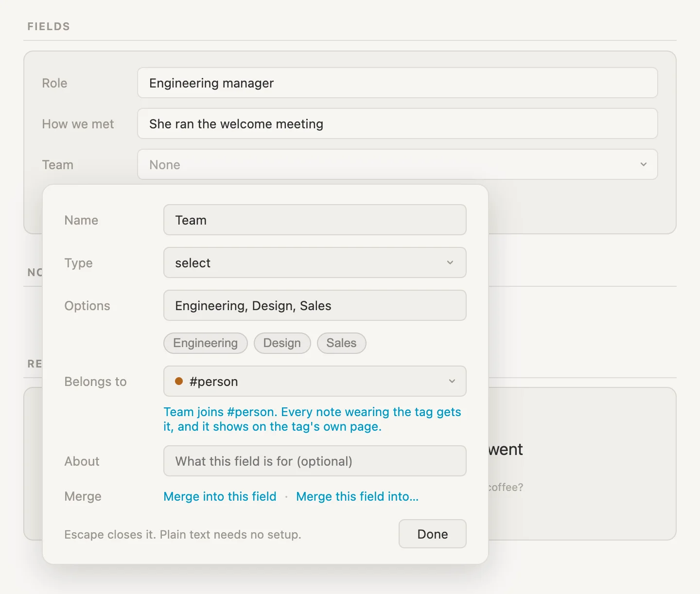Click the "How we met" label
The image size is (700, 594).
[x=78, y=124]
